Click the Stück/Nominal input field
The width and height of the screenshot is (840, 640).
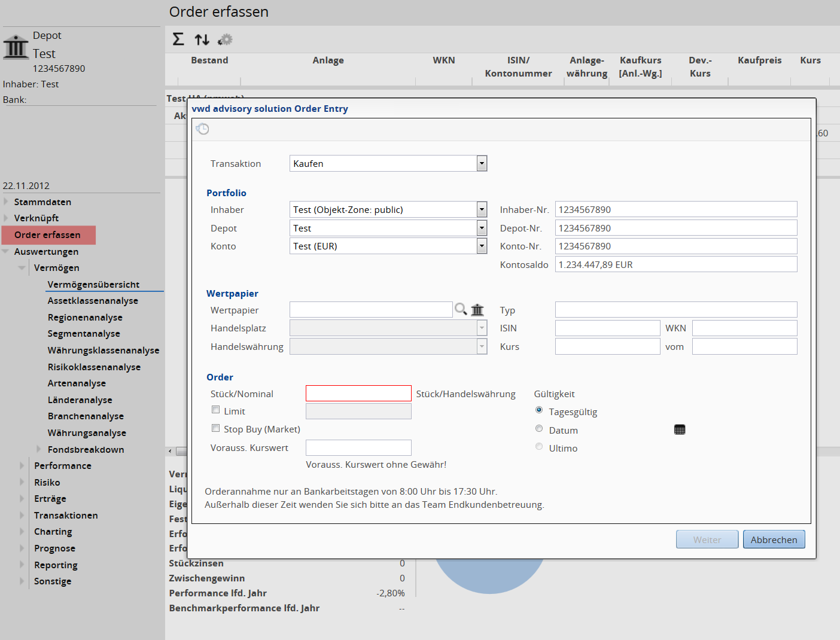[x=358, y=394]
